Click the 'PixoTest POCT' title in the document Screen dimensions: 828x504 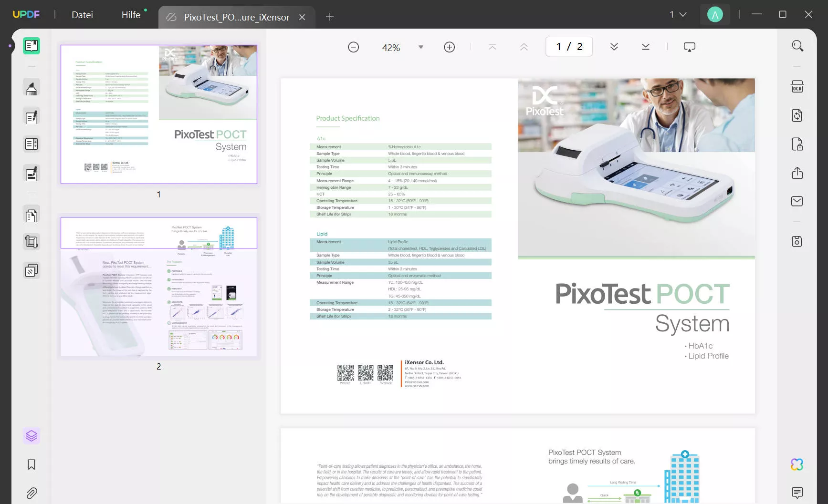642,294
